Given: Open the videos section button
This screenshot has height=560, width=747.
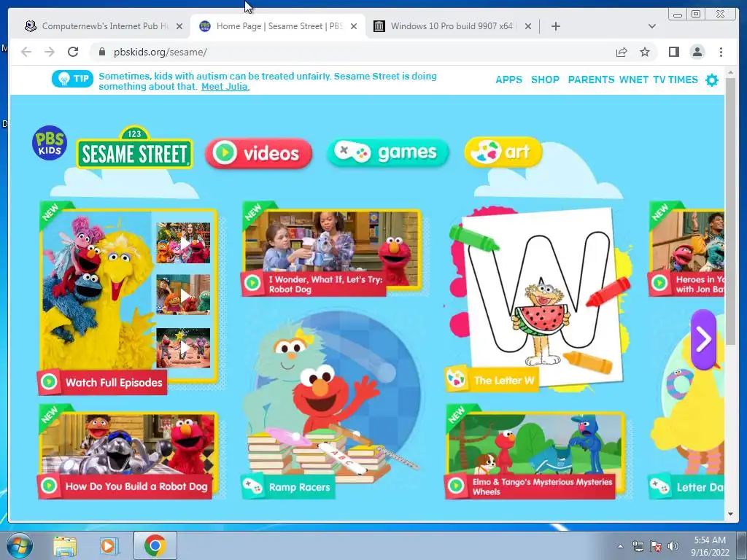Looking at the screenshot, I should tap(259, 153).
